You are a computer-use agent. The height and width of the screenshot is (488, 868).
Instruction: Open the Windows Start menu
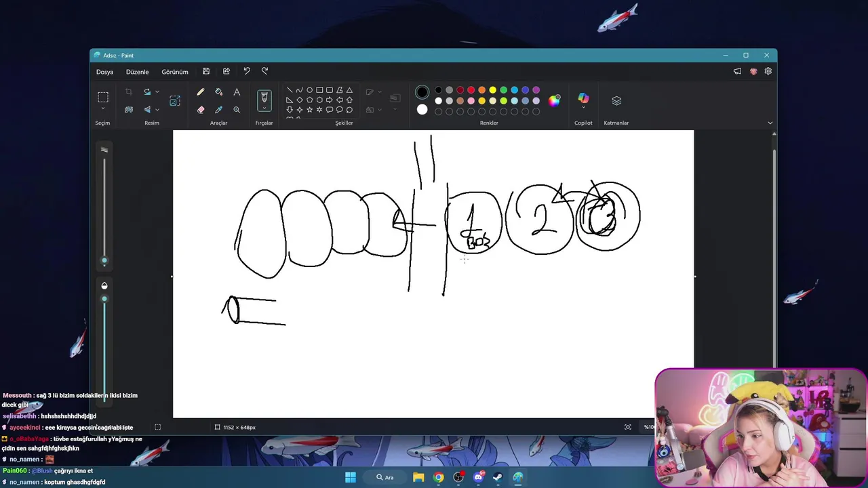pos(351,477)
